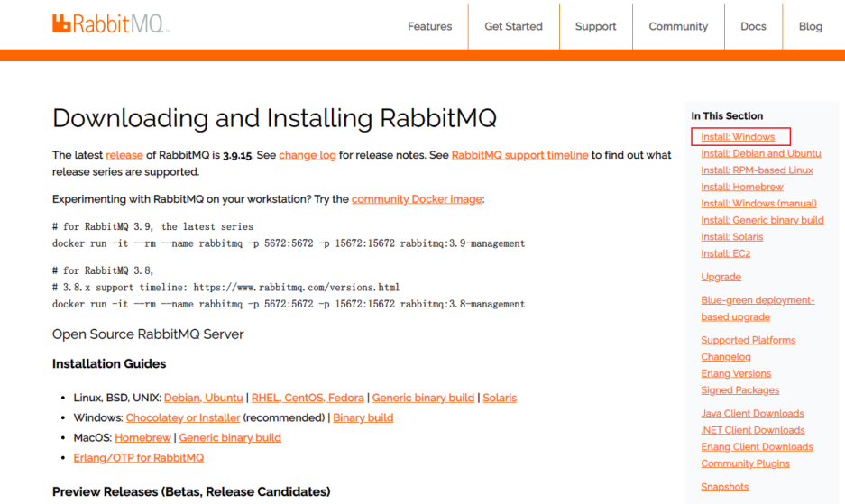Open the Features menu item
This screenshot has height=504, width=845.
(429, 26)
